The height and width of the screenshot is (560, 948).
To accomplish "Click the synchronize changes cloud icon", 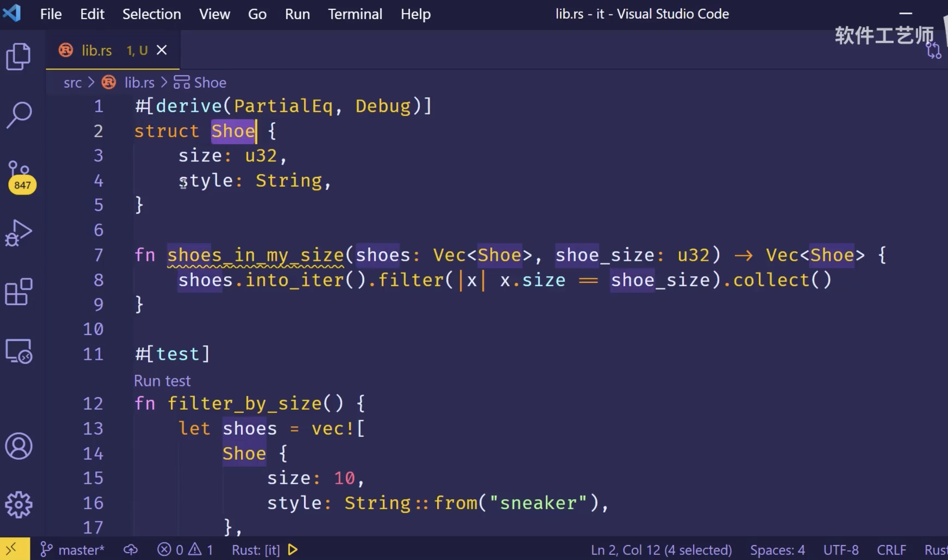I will click(130, 550).
